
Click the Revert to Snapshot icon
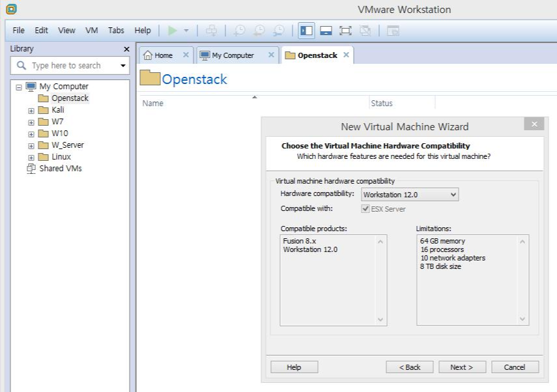259,31
